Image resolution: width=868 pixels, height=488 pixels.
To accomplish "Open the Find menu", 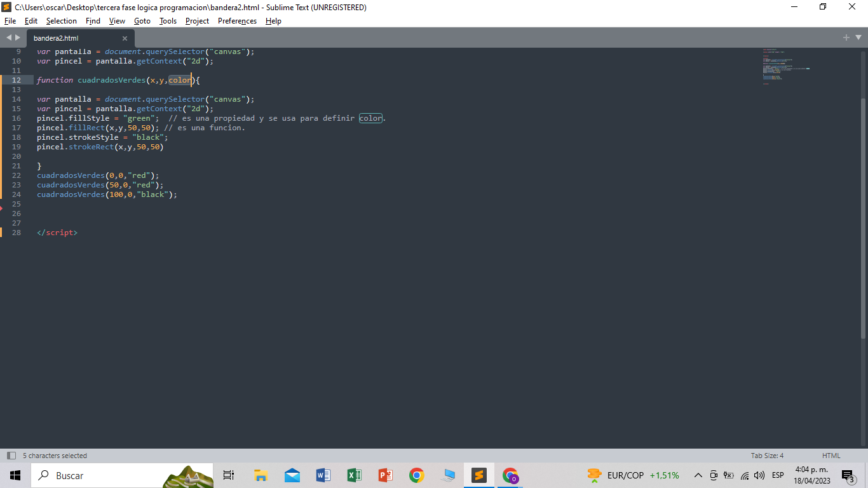I will (x=93, y=21).
